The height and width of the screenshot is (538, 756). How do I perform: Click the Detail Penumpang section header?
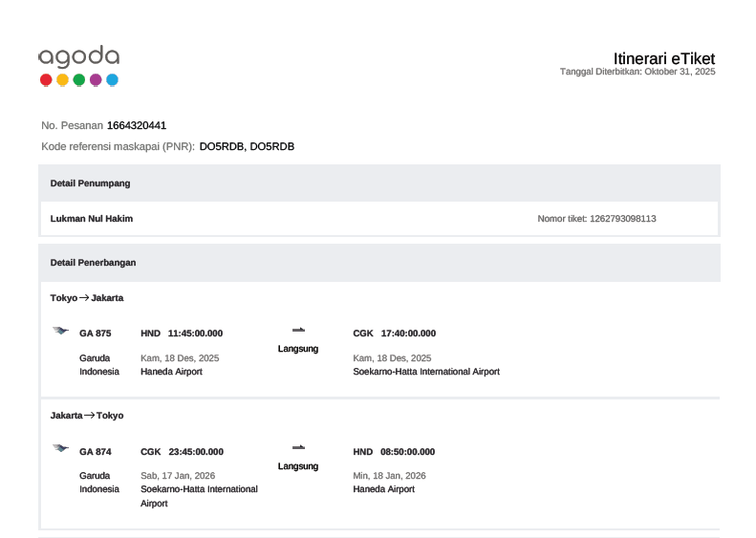point(90,183)
